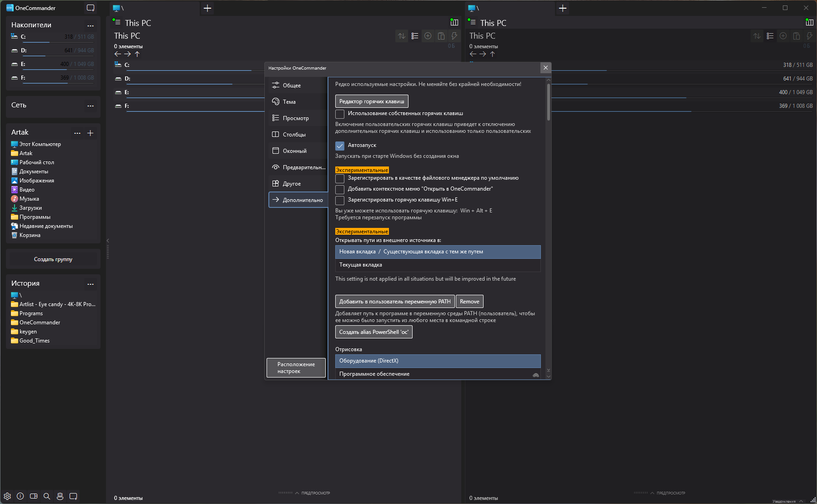Open the История panel three-dots menu
The height and width of the screenshot is (504, 817).
[x=91, y=284]
